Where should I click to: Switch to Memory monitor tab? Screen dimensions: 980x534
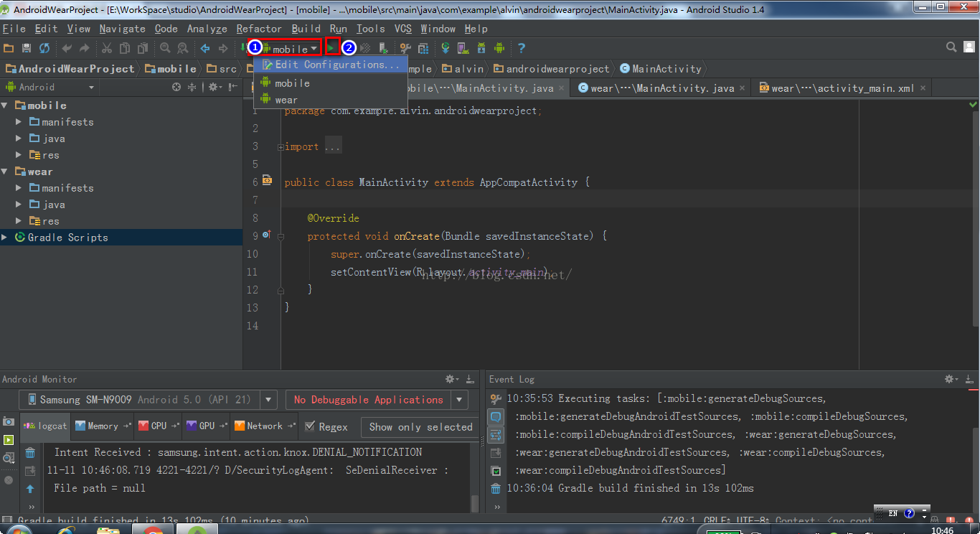point(103,426)
